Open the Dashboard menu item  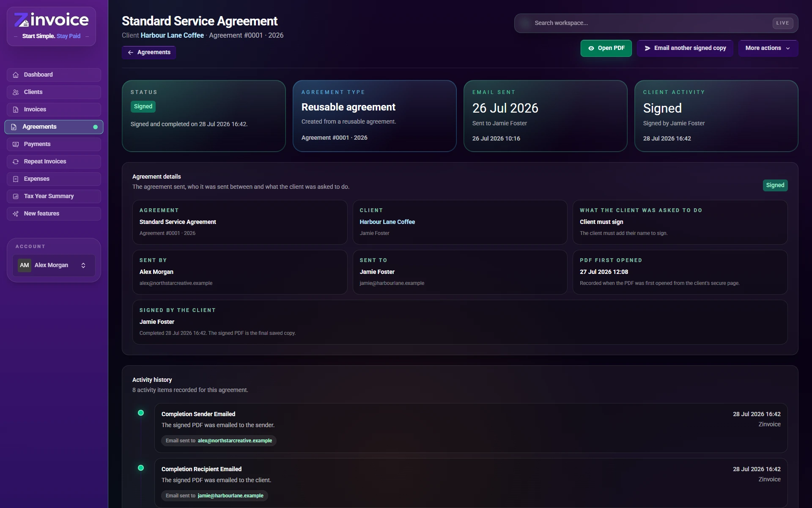(x=54, y=75)
